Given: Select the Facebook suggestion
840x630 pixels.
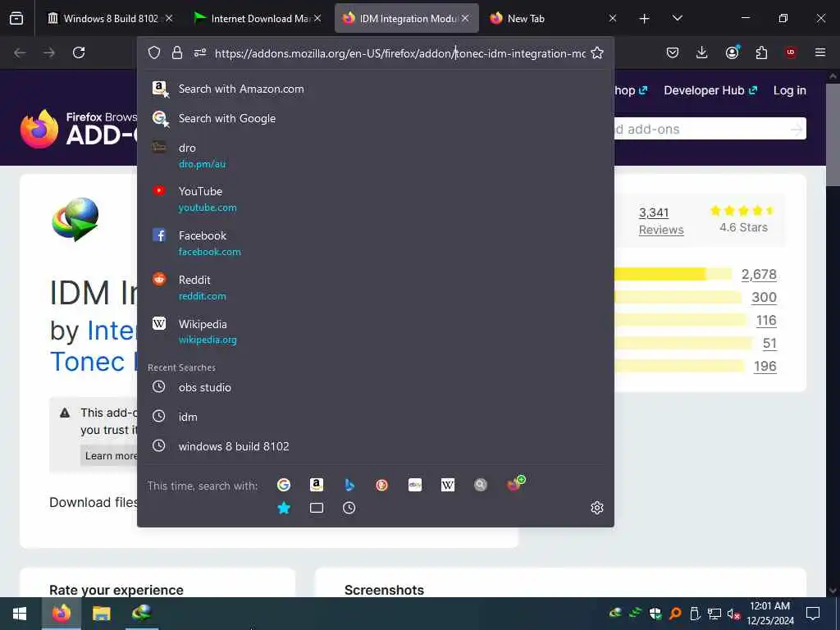Looking at the screenshot, I should tap(376, 244).
